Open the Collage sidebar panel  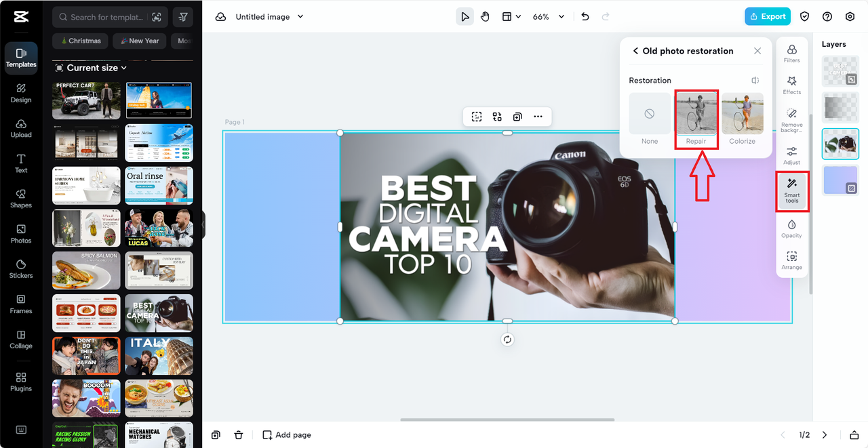21,340
